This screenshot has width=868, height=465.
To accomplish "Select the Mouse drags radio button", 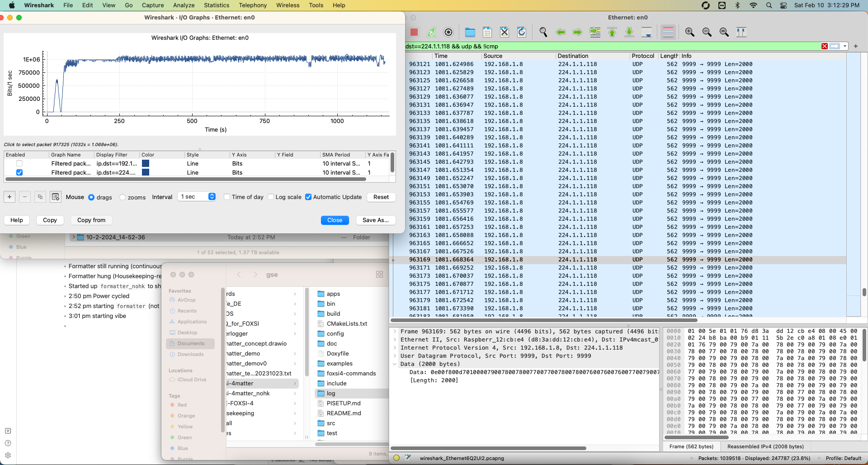I will click(x=91, y=197).
